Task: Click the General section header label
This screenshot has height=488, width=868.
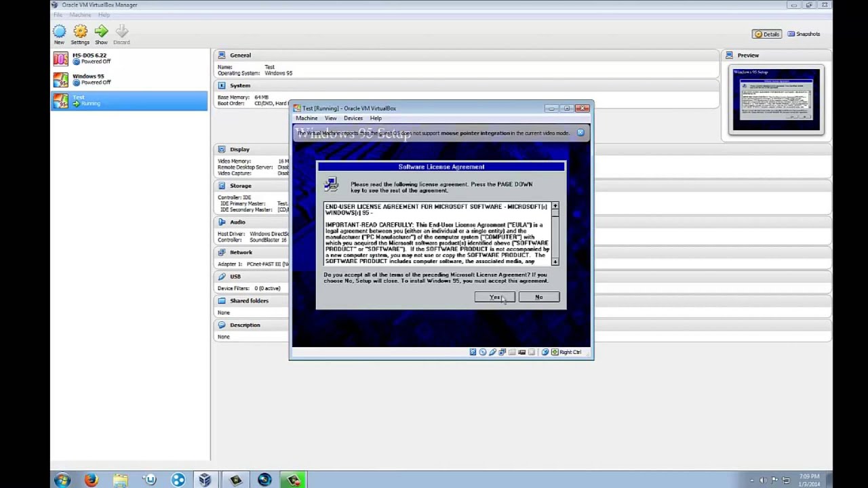Action: 240,55
